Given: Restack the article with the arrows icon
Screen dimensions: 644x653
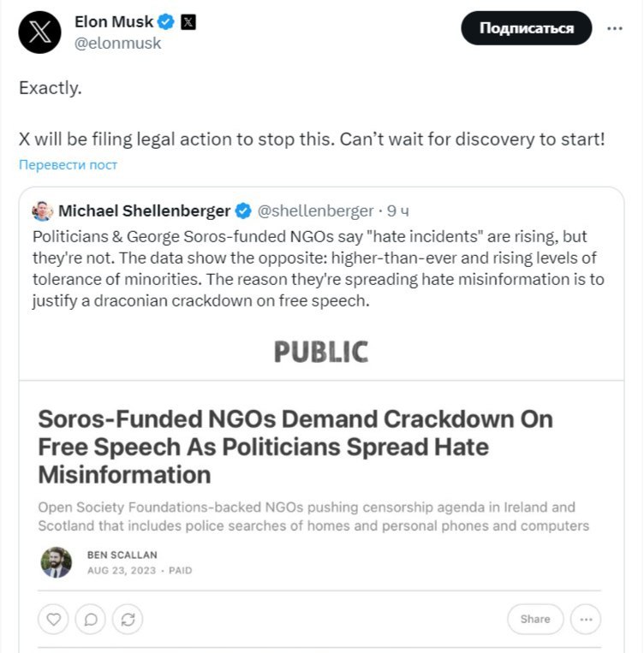Looking at the screenshot, I should (127, 619).
